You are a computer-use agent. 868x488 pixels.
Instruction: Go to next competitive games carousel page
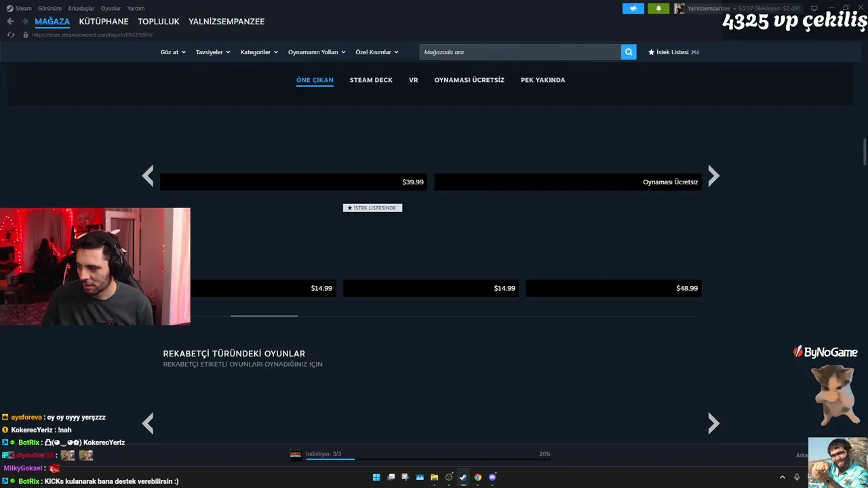tap(713, 424)
